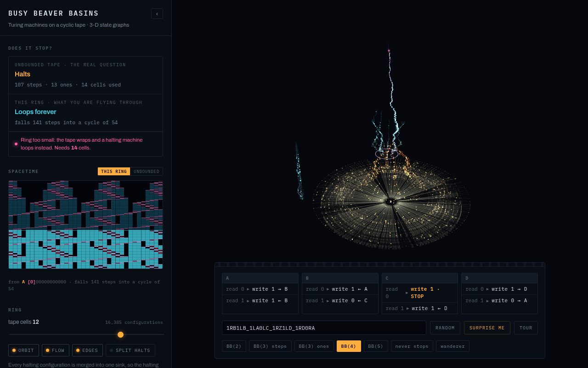Screen dimensions: 588x368
Task: Switch spacetime view to THIS RING
Action: point(114,172)
